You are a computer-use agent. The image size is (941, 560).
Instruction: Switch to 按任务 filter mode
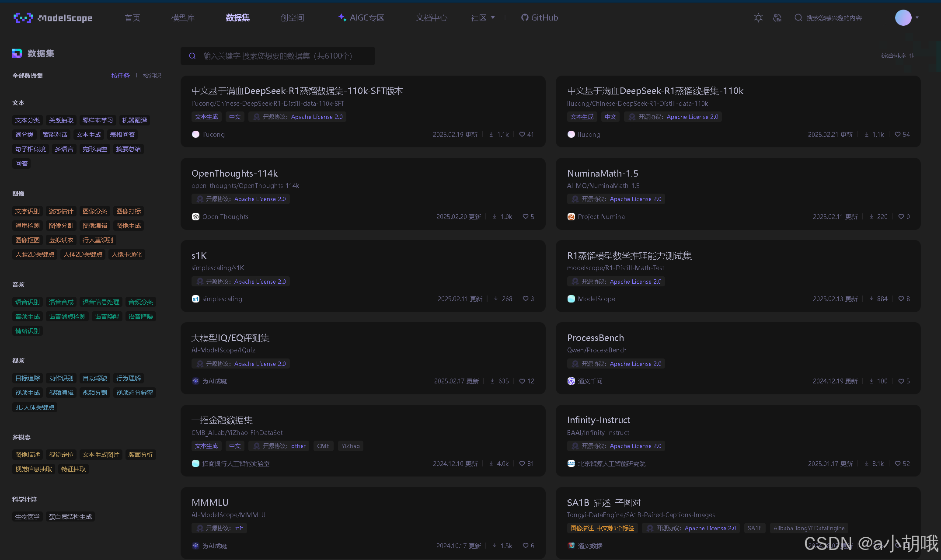(x=120, y=76)
